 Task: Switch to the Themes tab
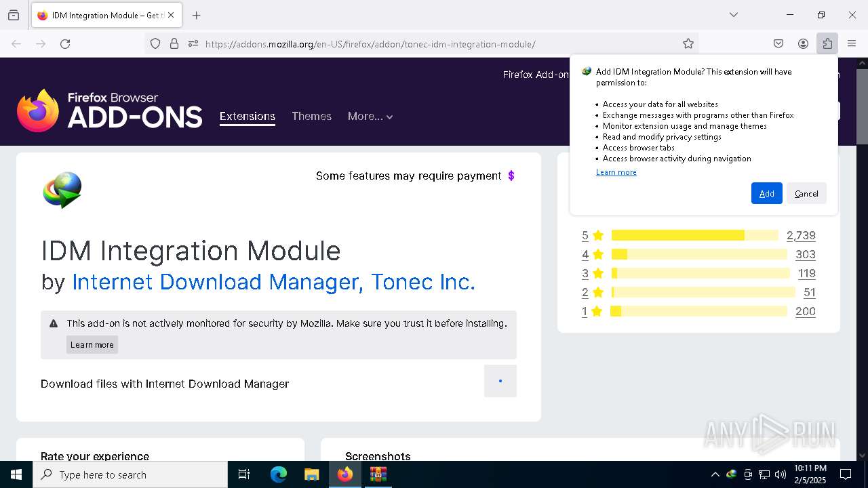point(311,117)
